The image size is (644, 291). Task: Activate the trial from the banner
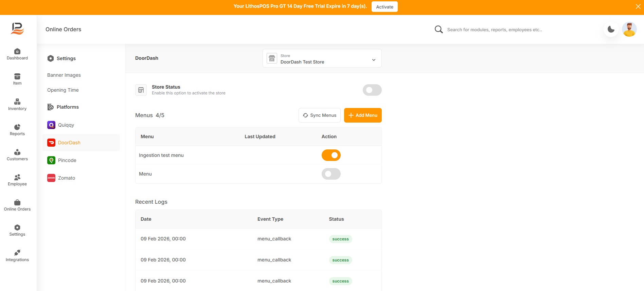pos(384,7)
